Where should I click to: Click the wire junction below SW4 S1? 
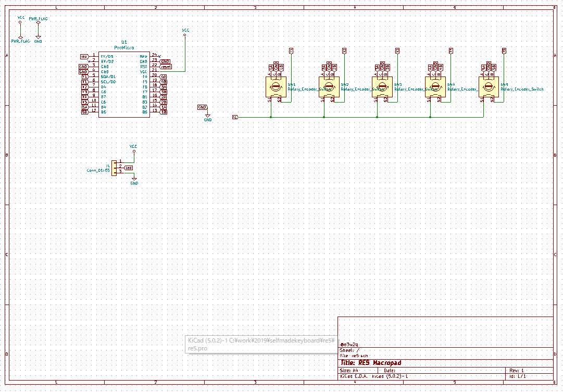[x=430, y=117]
